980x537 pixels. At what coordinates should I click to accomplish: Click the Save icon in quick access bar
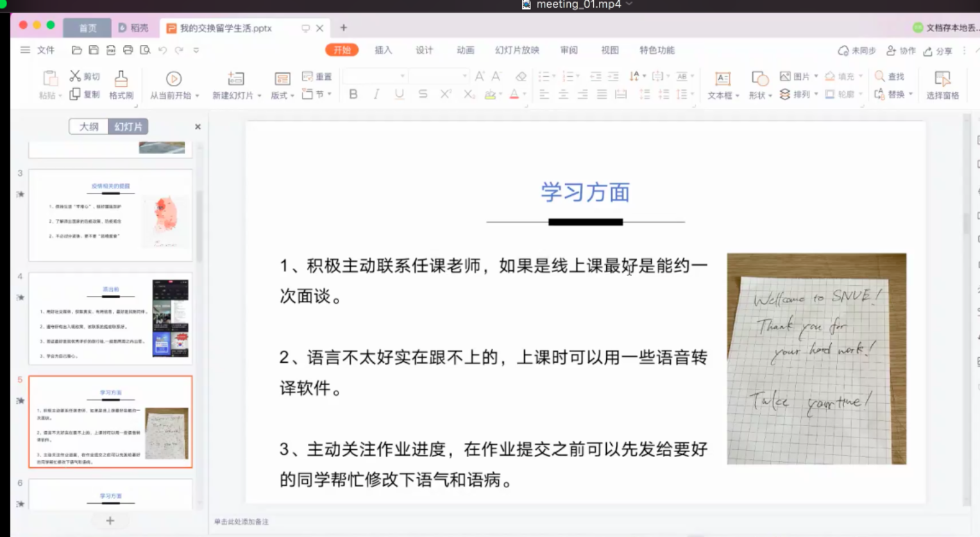coord(94,50)
